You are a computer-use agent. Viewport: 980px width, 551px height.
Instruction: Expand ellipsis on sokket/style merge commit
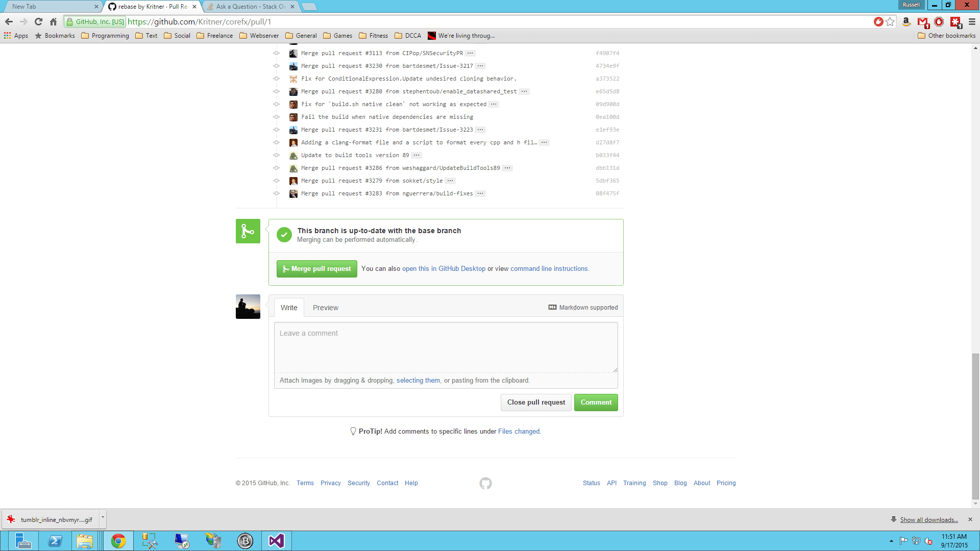450,181
